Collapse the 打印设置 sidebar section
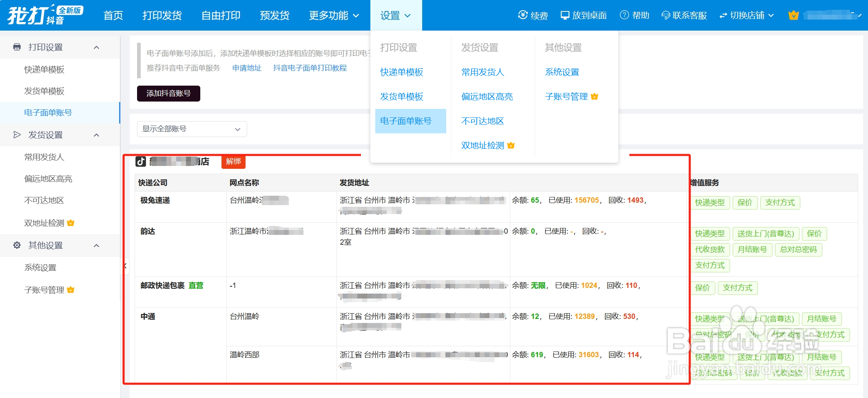Screen dimensions: 868x398 coord(97,47)
